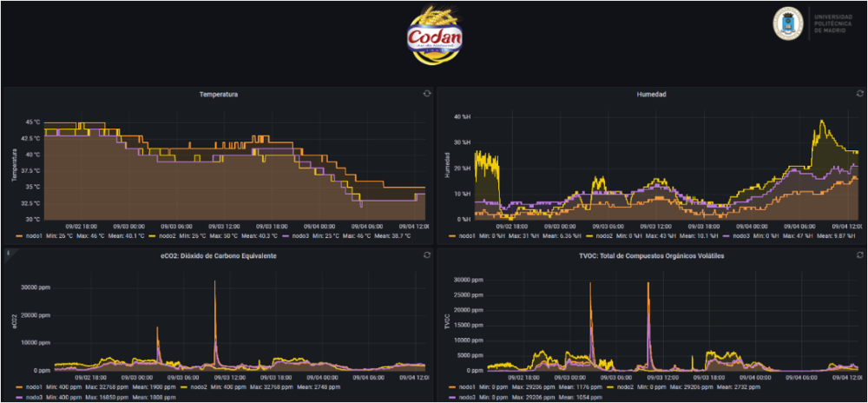868x403 pixels.
Task: Click the info icon on eCO2 panel corner
Action: [8, 254]
